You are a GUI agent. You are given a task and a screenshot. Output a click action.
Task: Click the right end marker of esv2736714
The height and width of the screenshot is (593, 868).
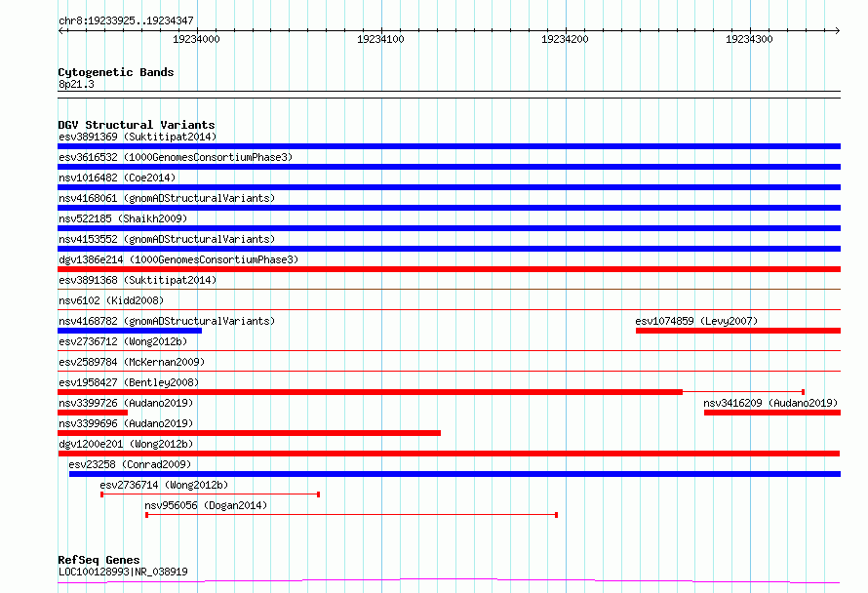tap(318, 494)
